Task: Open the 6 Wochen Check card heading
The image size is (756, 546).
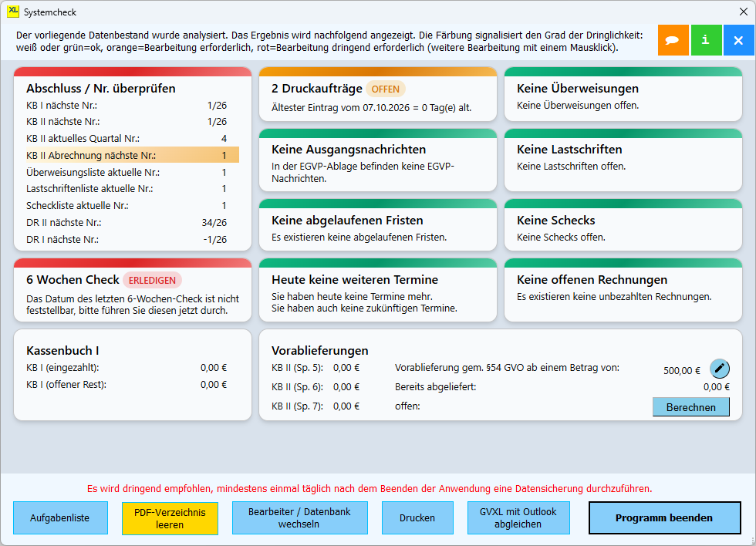Action: click(x=73, y=280)
